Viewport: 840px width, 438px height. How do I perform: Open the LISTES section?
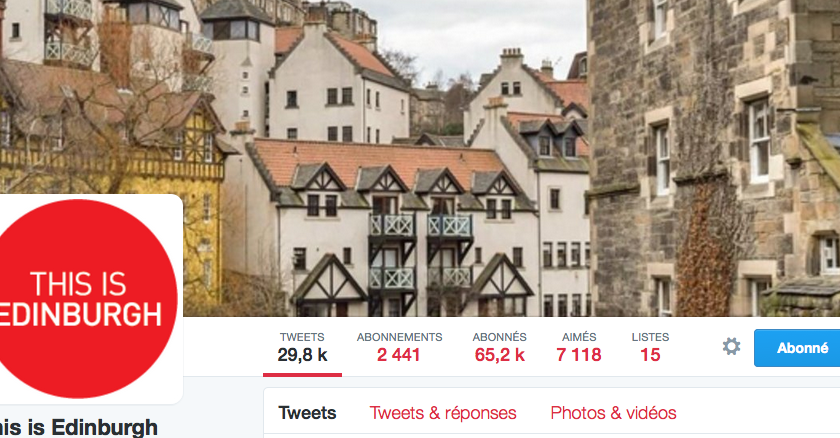click(x=650, y=337)
